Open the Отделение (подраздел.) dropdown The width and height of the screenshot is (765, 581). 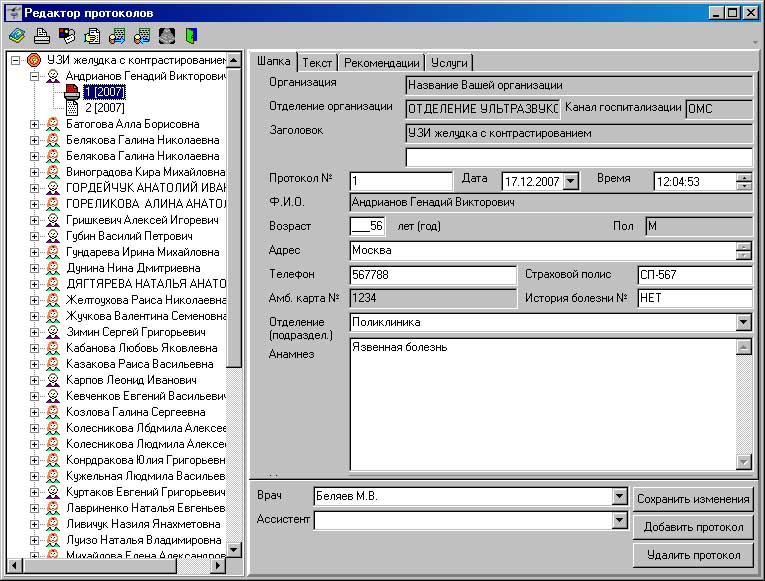743,323
